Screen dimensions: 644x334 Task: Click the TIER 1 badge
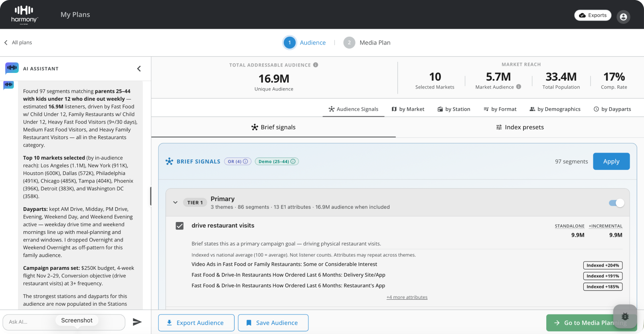tap(195, 202)
